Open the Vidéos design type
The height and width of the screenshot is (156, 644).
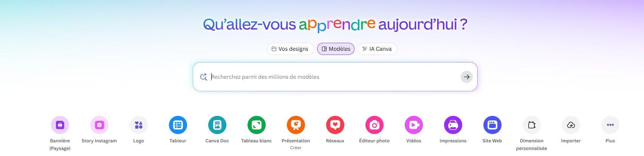tap(414, 125)
